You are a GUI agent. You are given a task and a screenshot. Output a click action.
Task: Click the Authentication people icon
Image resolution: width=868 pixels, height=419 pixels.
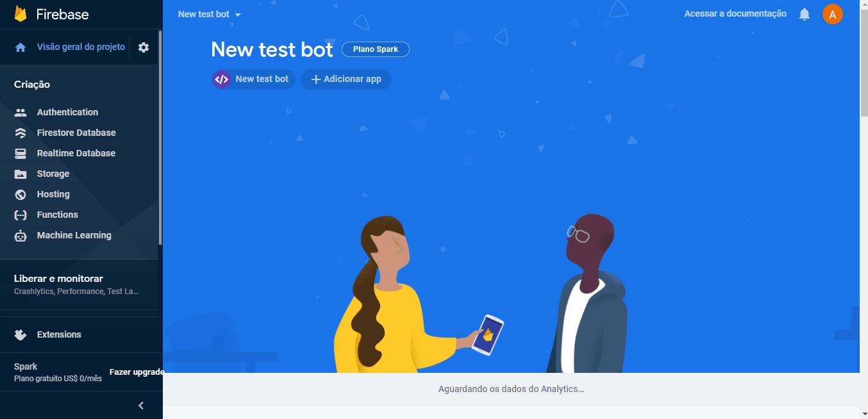click(x=21, y=112)
